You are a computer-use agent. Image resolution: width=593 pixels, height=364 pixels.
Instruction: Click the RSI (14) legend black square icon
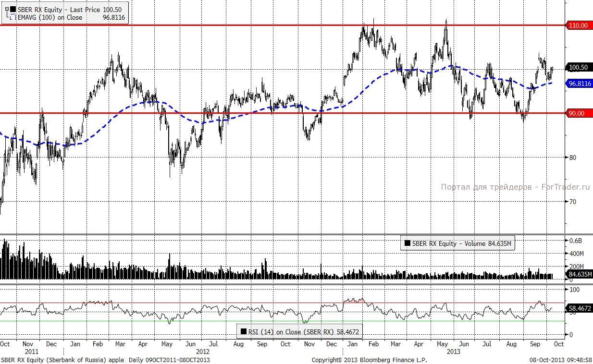244,332
